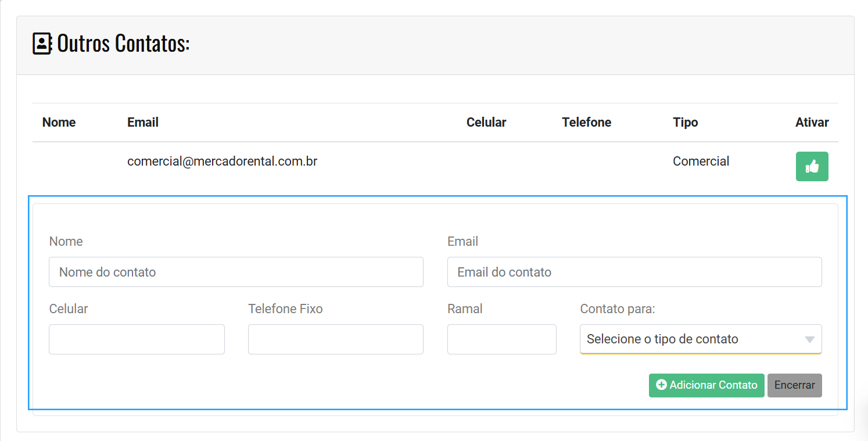Click the Encerrar button
The image size is (868, 441).
click(794, 385)
